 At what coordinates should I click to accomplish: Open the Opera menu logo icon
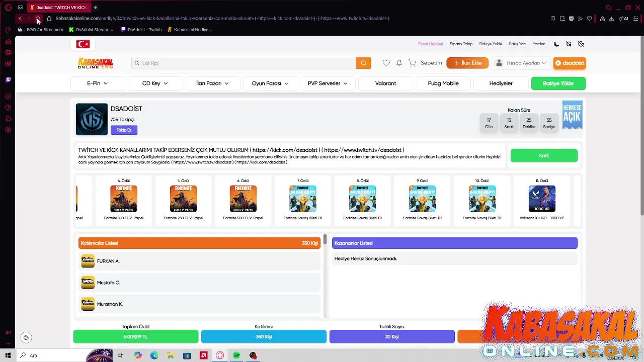click(x=8, y=8)
